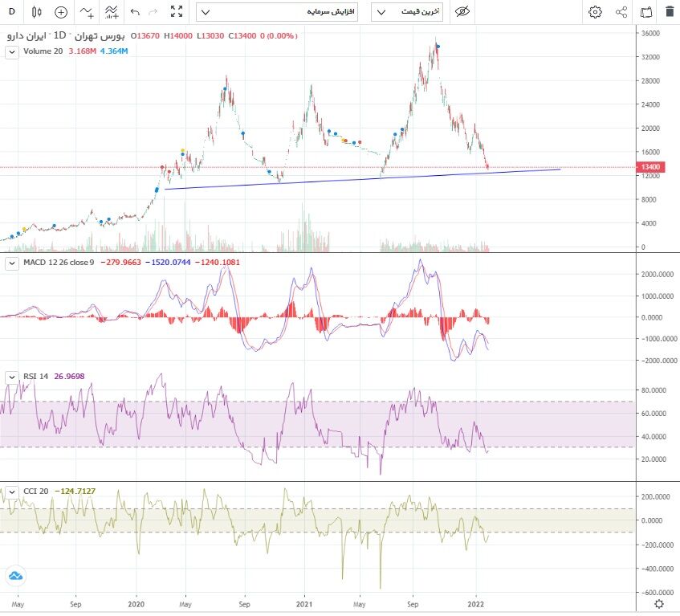
Task: Open chart settings gear in top toolbar
Action: point(595,12)
